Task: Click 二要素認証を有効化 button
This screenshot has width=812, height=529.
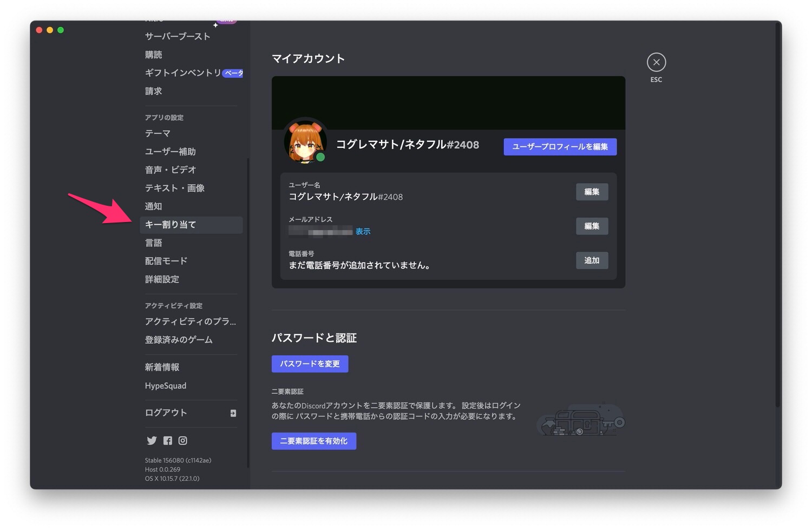Action: (314, 441)
